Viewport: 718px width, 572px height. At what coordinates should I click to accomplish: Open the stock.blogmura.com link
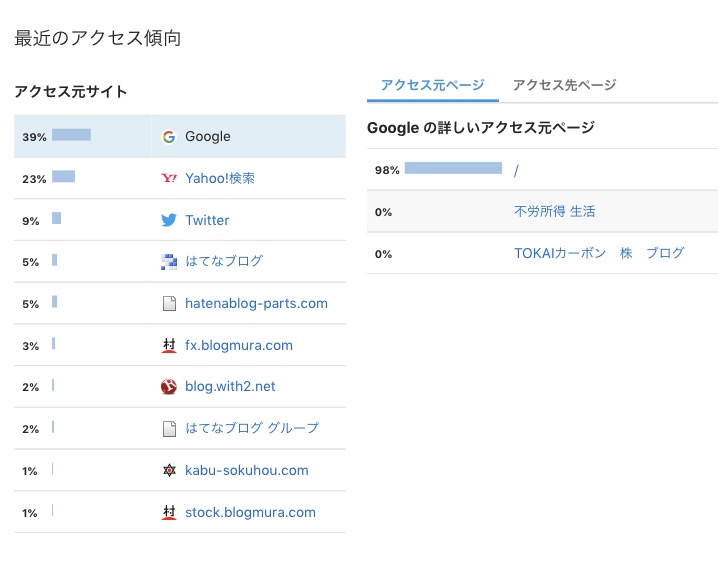point(250,512)
